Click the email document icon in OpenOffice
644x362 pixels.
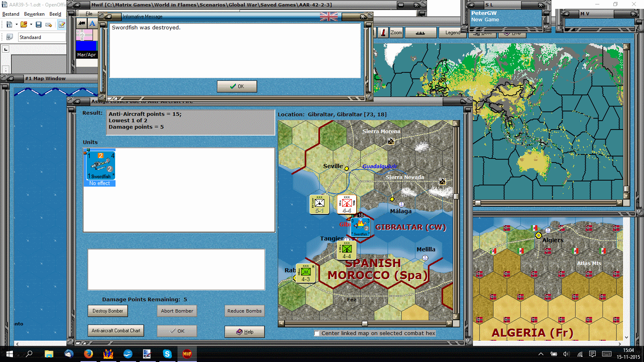pos(49,25)
